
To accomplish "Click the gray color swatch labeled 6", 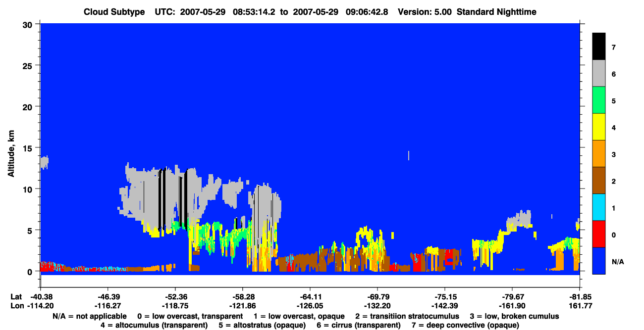I will 598,73.
